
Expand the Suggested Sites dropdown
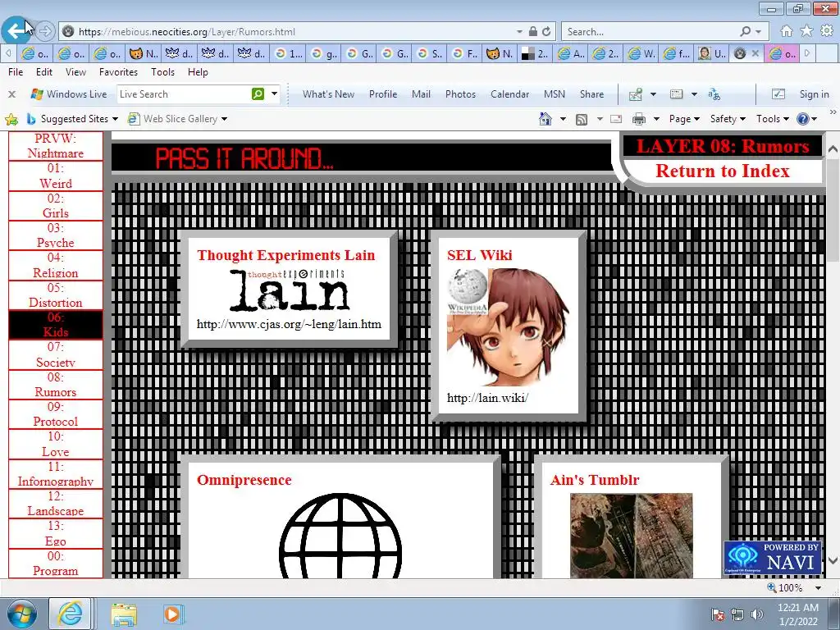(x=115, y=119)
